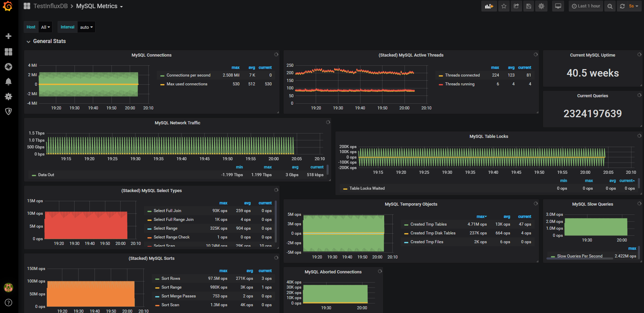Open the Host variable dropdown

point(45,27)
